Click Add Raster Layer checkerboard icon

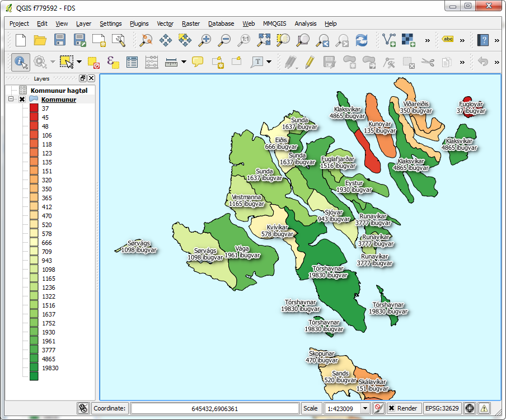[x=409, y=40]
